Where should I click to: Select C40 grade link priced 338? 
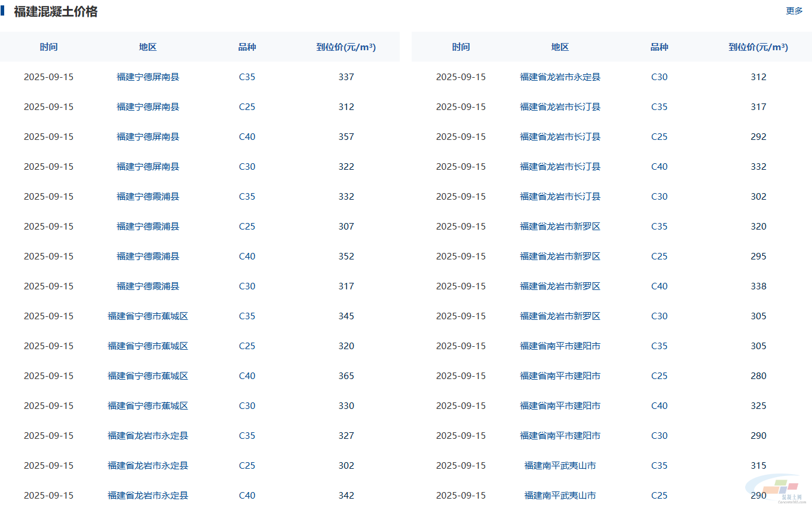pyautogui.click(x=659, y=286)
